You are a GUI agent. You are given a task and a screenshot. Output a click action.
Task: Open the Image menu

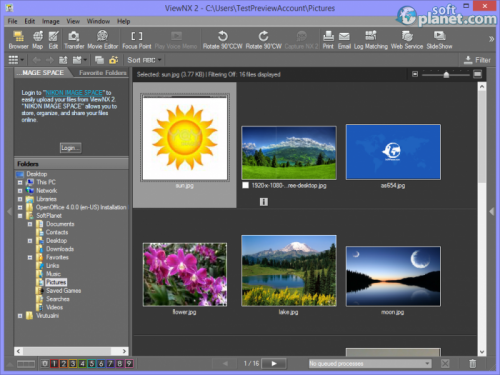pos(51,21)
